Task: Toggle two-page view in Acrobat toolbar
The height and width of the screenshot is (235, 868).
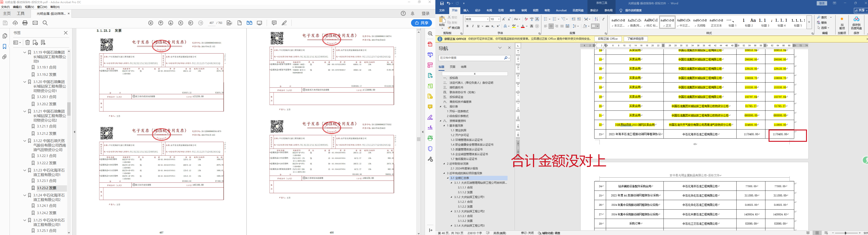Action: pyautogui.click(x=249, y=23)
